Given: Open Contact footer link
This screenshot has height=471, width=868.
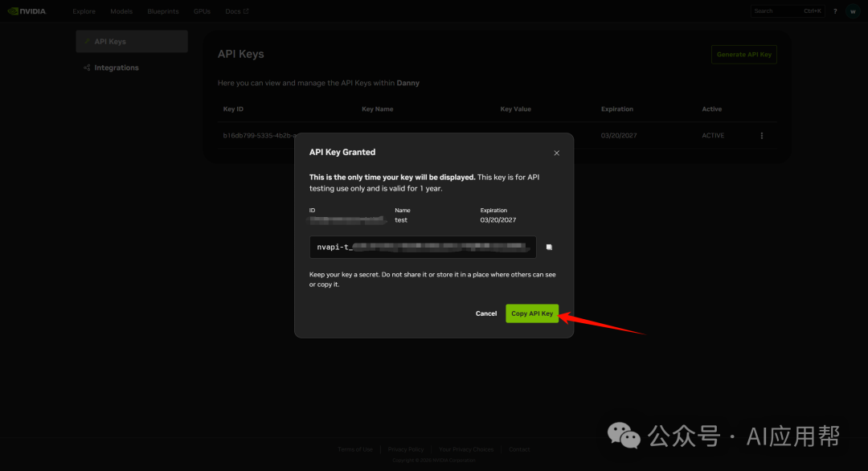Looking at the screenshot, I should tap(519, 449).
